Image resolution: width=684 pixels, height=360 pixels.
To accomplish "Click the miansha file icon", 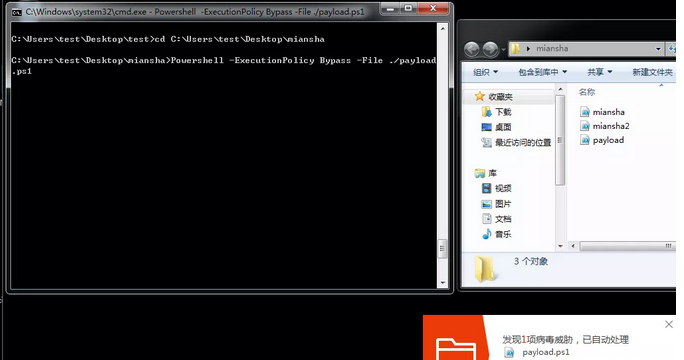I will [585, 112].
